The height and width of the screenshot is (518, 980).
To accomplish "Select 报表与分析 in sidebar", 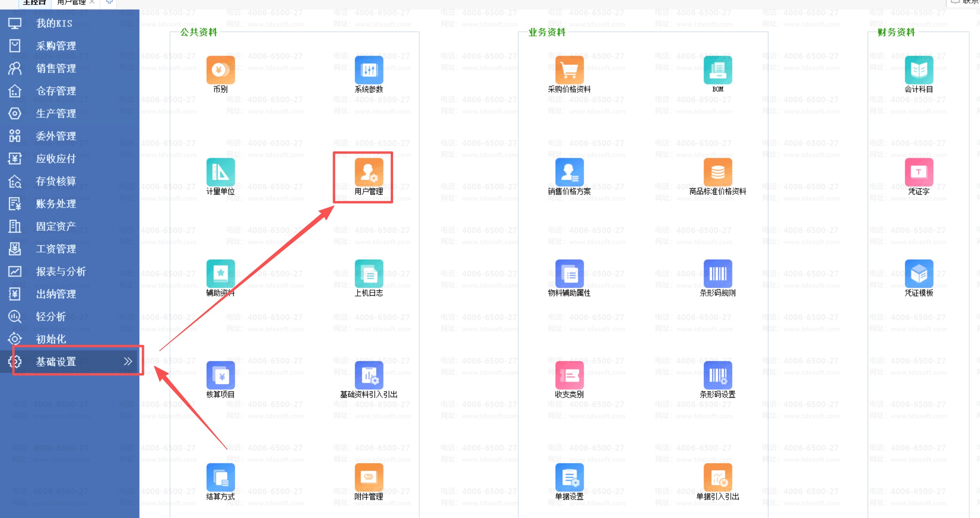I will [x=70, y=271].
